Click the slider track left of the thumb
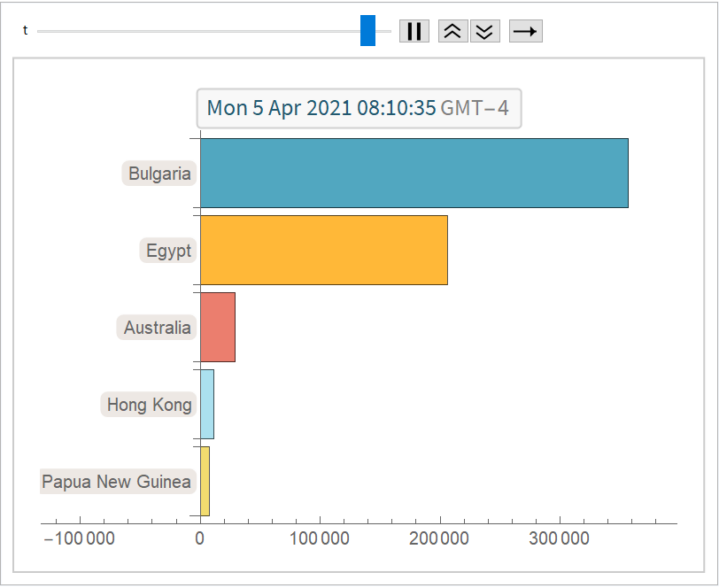This screenshot has height=588, width=719. [x=195, y=31]
